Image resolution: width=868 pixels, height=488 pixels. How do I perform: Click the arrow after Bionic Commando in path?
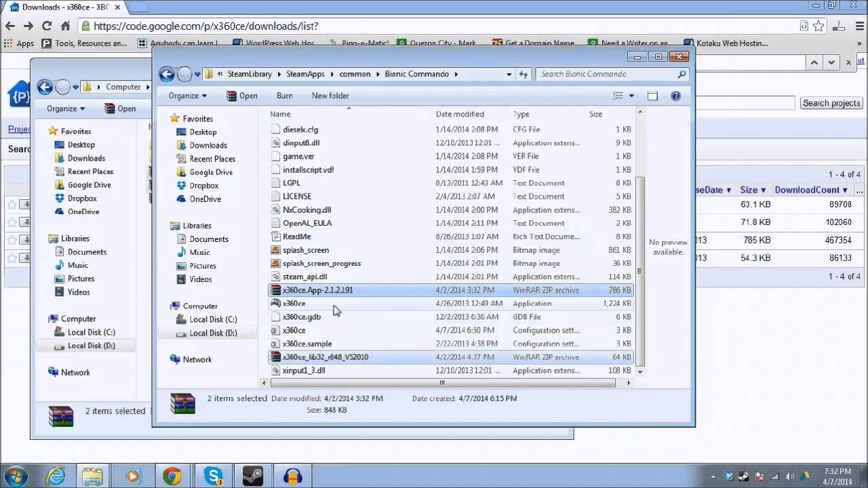pos(456,74)
